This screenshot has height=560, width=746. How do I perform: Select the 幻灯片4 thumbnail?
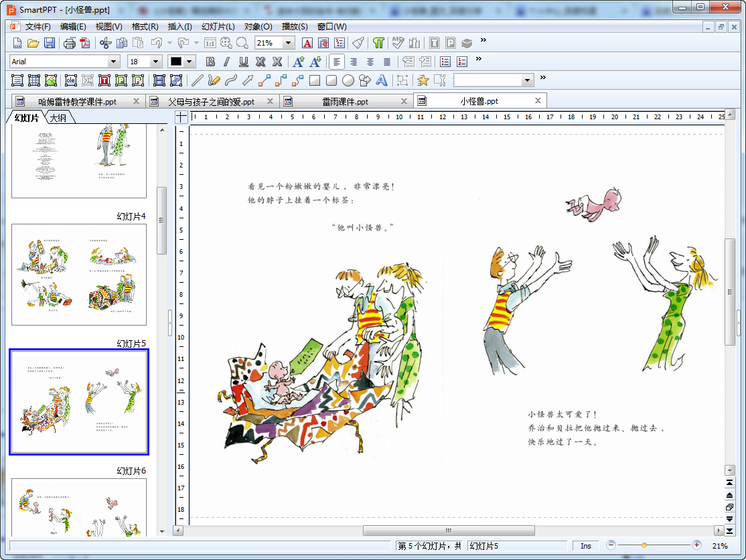coord(79,275)
